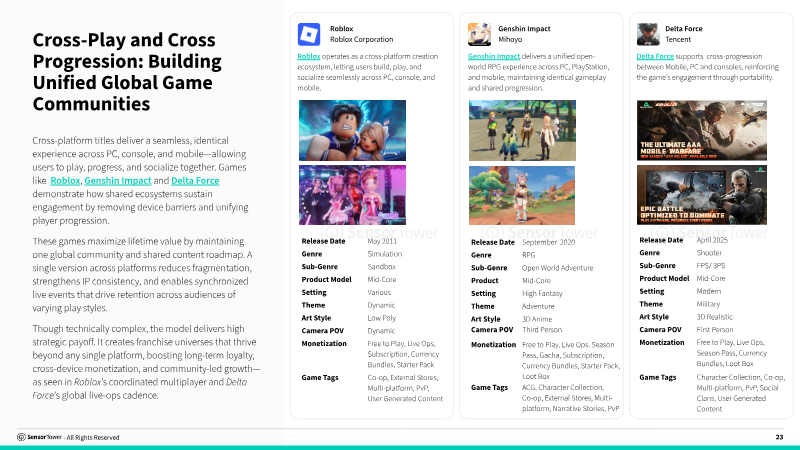Follow the Delta Force link in card description
Screen dimensions: 800x450
pos(655,56)
